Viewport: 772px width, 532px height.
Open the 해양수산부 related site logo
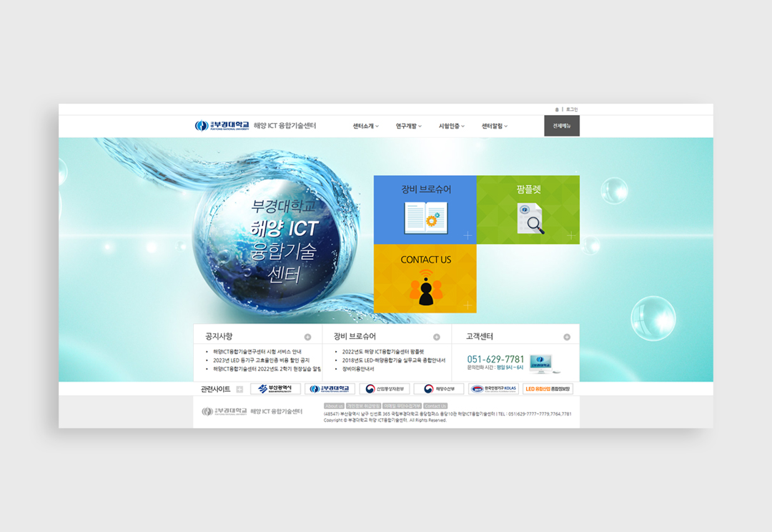pos(438,389)
